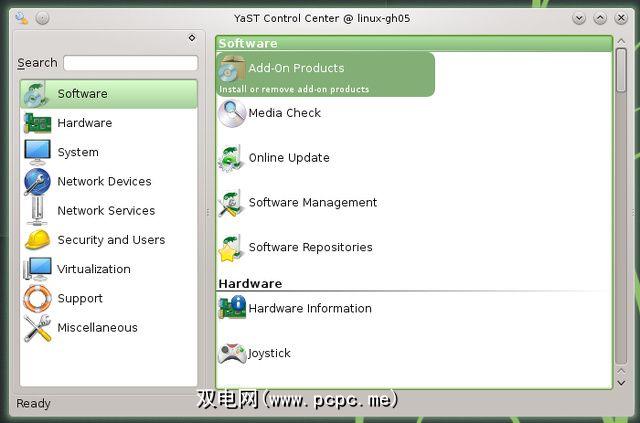Close the YaST Control Center window
The width and height of the screenshot is (640, 423).
(621, 18)
